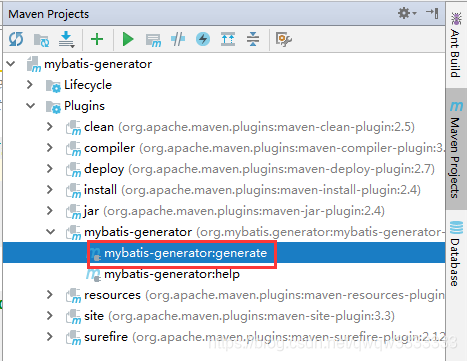Click Reimport All Maven Projects icon
This screenshot has width=467, height=361.
pyautogui.click(x=16, y=39)
